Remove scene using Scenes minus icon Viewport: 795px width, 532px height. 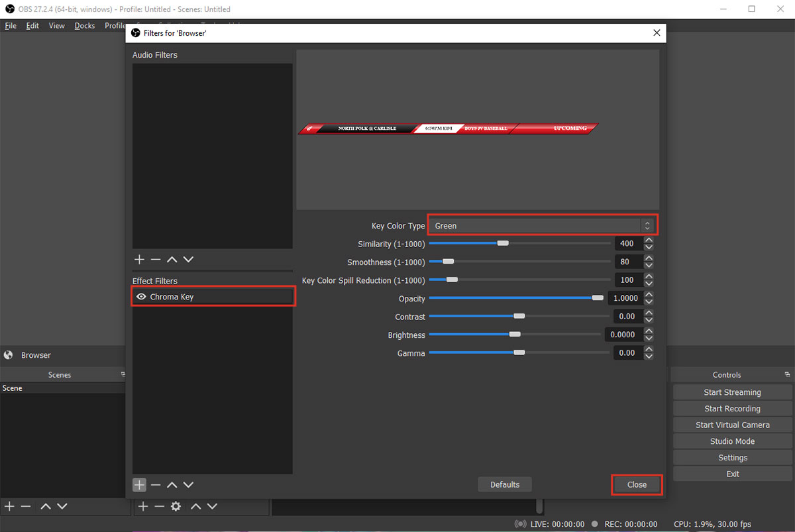click(x=26, y=506)
